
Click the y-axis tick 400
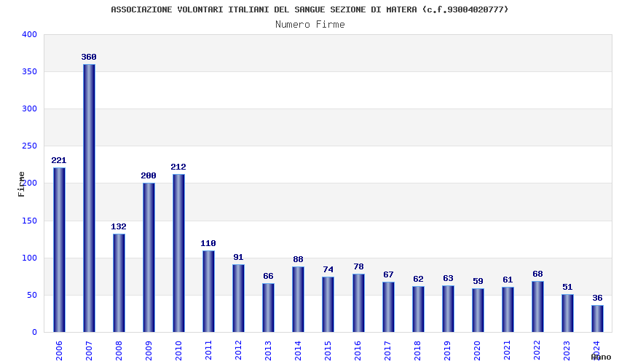click(29, 35)
